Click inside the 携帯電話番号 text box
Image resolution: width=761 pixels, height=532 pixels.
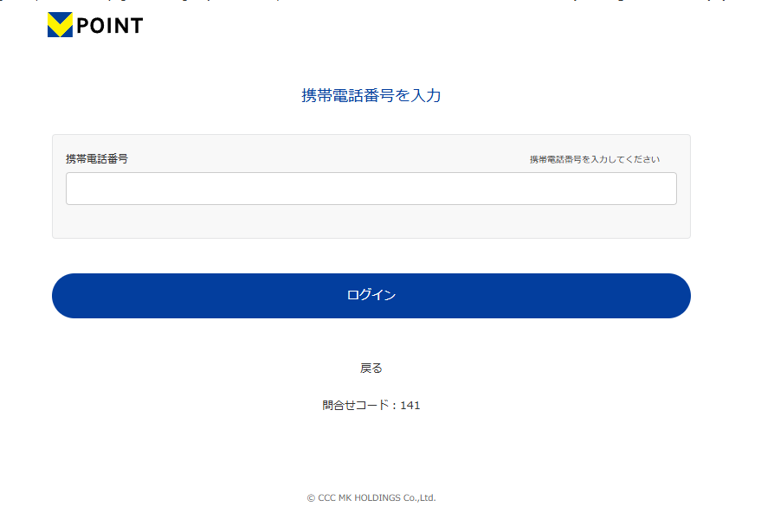tap(371, 189)
